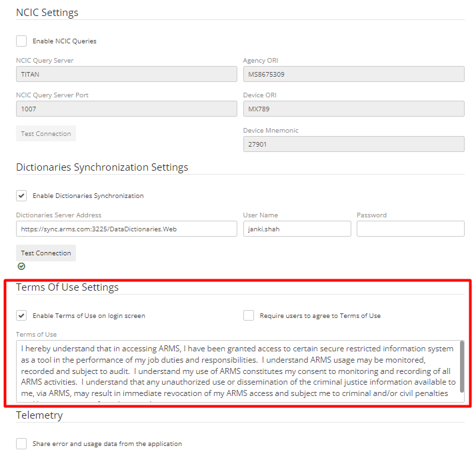Click the Terms of Use text area scrollbar
The width and height of the screenshot is (476, 460).
[462, 367]
